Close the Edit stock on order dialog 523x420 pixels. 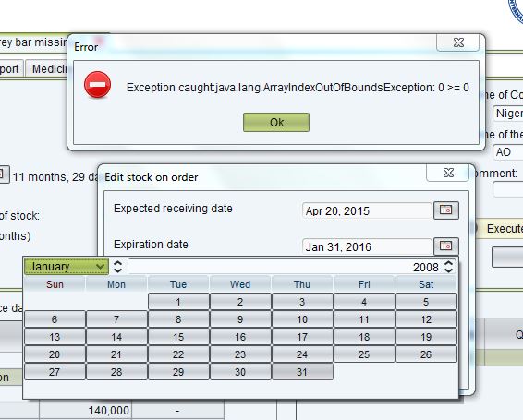click(448, 173)
